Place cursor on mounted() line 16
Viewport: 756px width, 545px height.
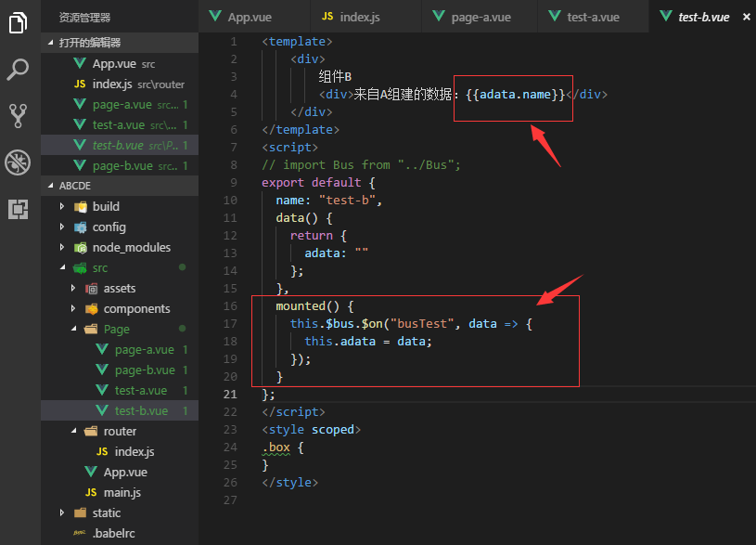tap(314, 306)
